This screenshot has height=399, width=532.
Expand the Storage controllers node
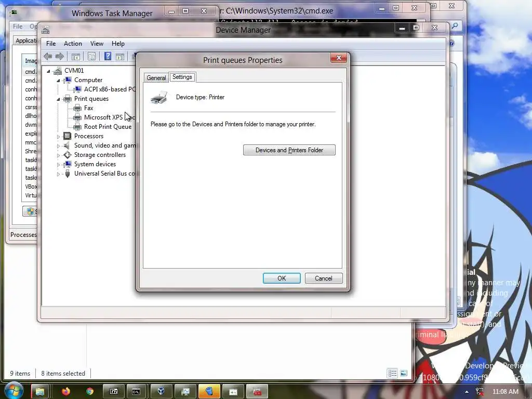58,155
